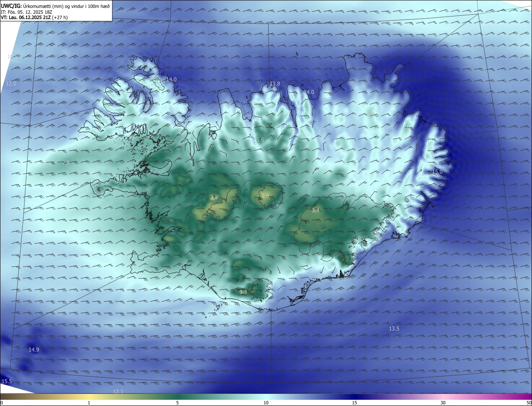Click the 13.5 value over the sea

394,328
